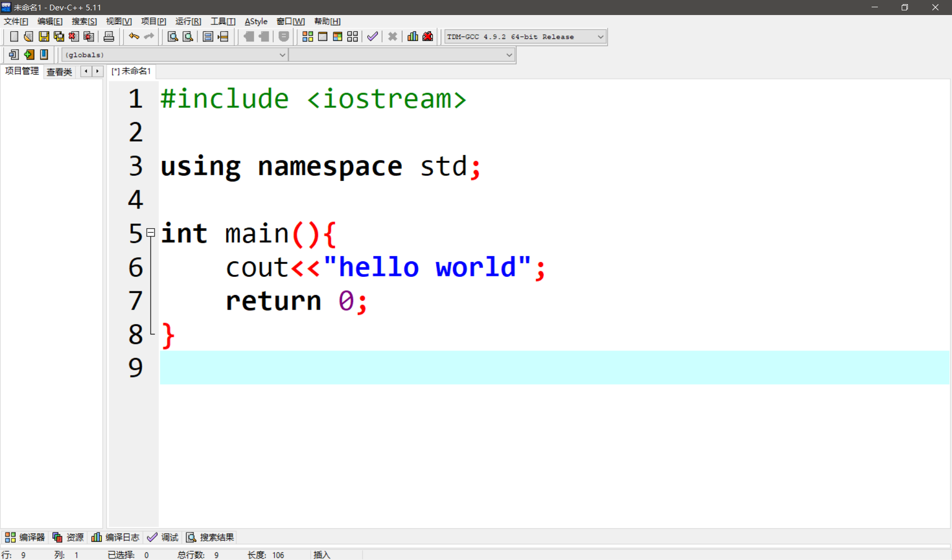This screenshot has width=952, height=560.
Task: Click the Open file toolbar icon
Action: point(29,36)
